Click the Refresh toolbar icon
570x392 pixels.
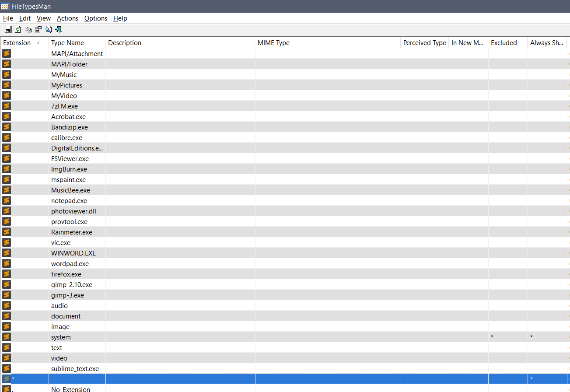pyautogui.click(x=18, y=29)
